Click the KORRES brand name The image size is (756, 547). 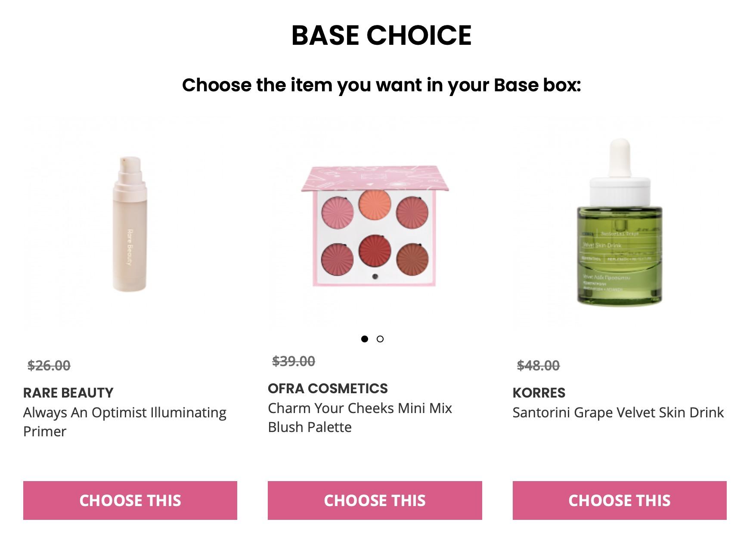click(x=539, y=393)
